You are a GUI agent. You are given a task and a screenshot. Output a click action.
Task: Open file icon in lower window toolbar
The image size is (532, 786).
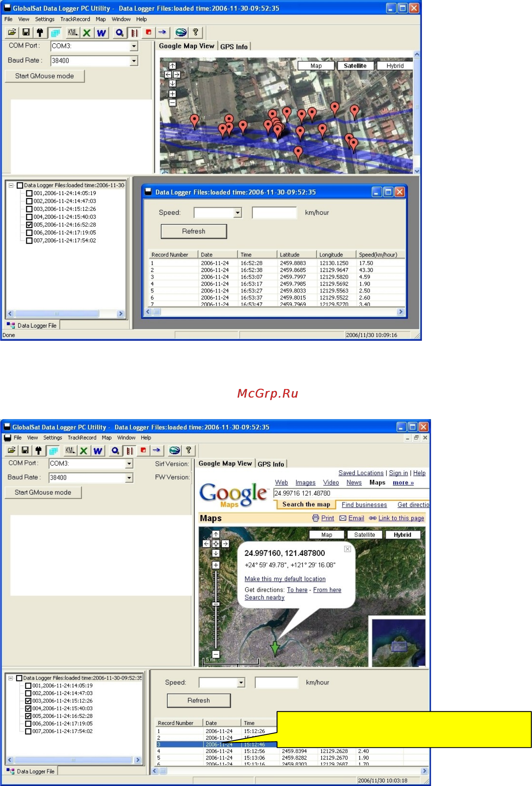[11, 450]
